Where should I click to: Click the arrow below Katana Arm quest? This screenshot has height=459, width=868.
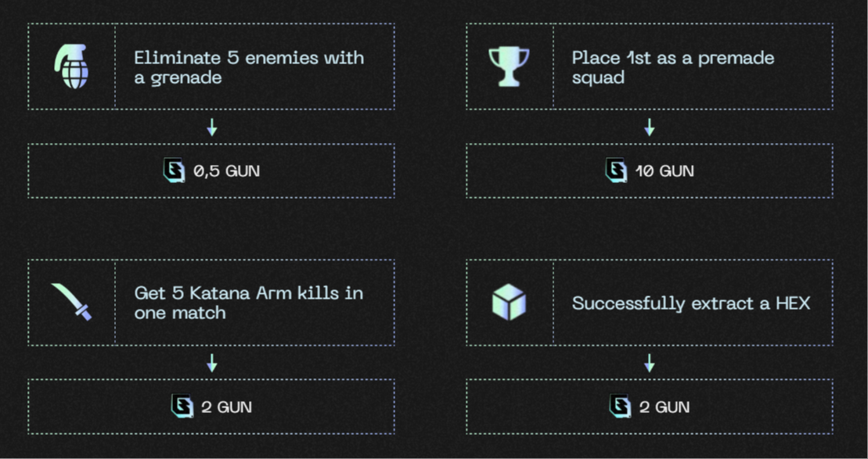pyautogui.click(x=211, y=364)
